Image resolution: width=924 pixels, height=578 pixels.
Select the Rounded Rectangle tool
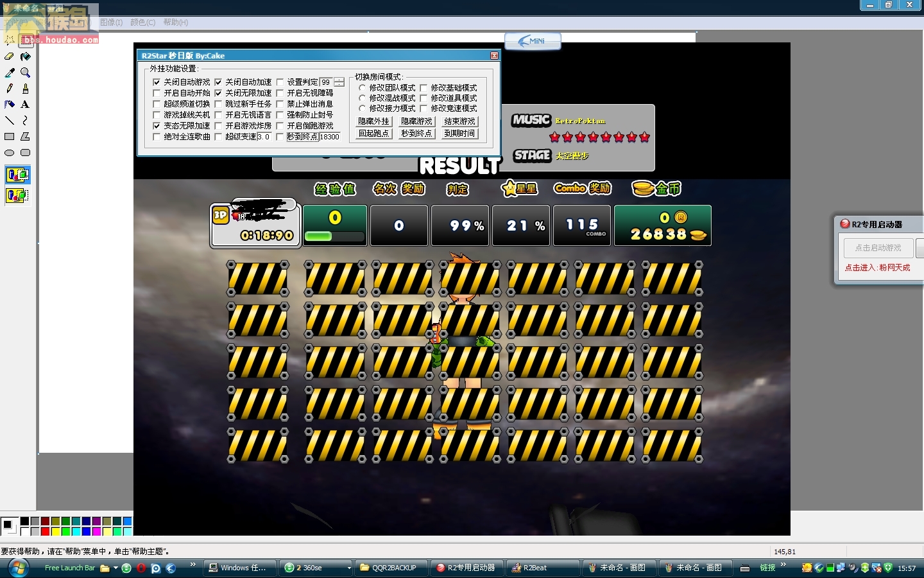tap(26, 153)
